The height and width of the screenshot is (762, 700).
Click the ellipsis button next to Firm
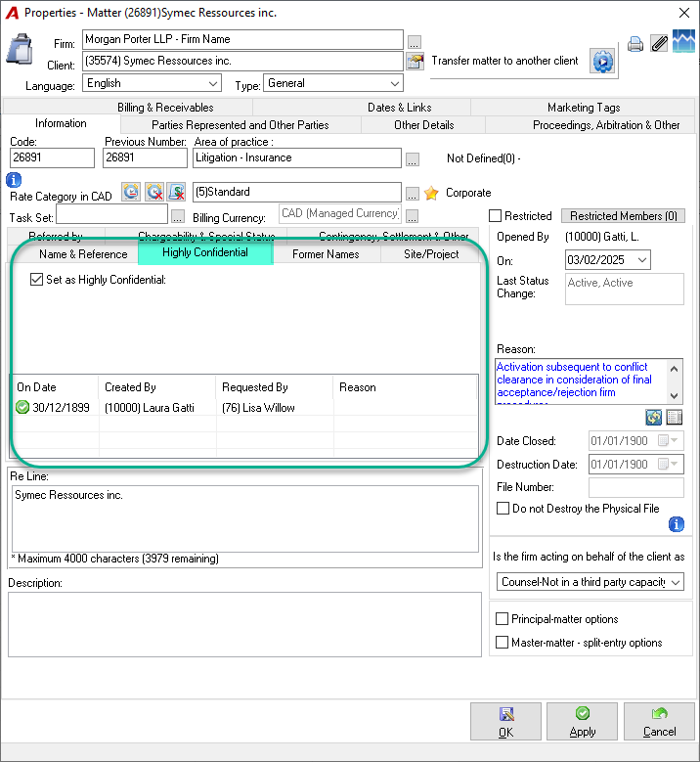(x=414, y=42)
